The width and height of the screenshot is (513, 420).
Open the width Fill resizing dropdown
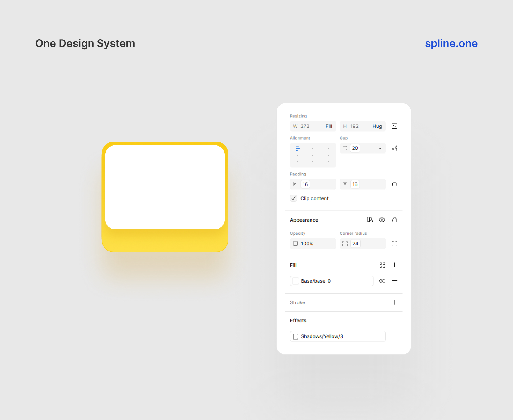point(329,126)
